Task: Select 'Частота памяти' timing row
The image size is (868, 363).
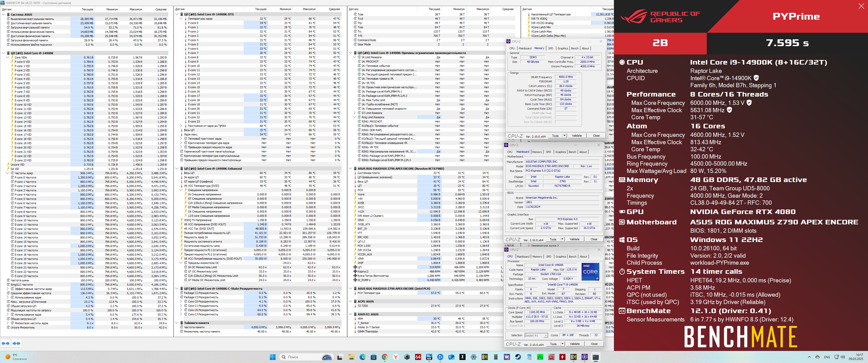Action: tap(258, 327)
